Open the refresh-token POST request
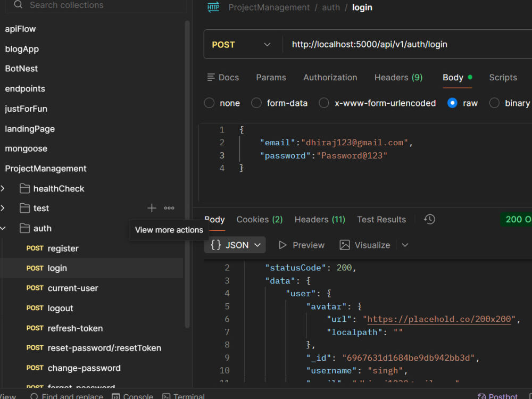Screen dimensions: 532x399 [x=92, y=328]
